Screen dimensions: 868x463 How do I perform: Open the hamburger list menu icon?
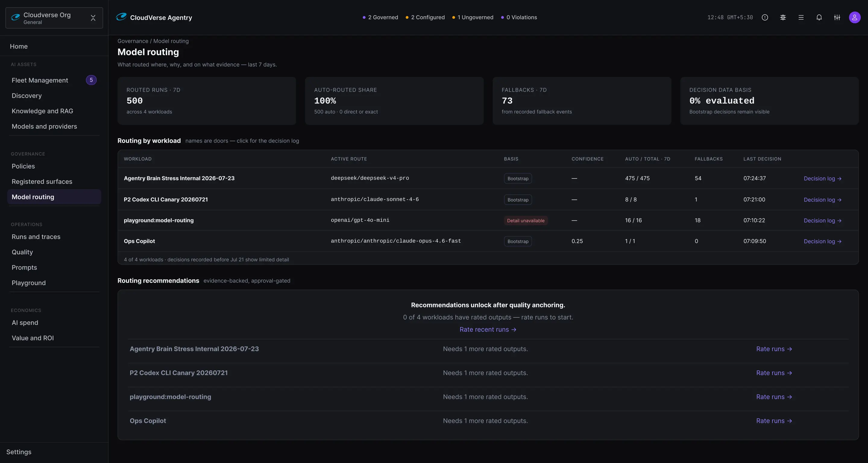pos(801,17)
